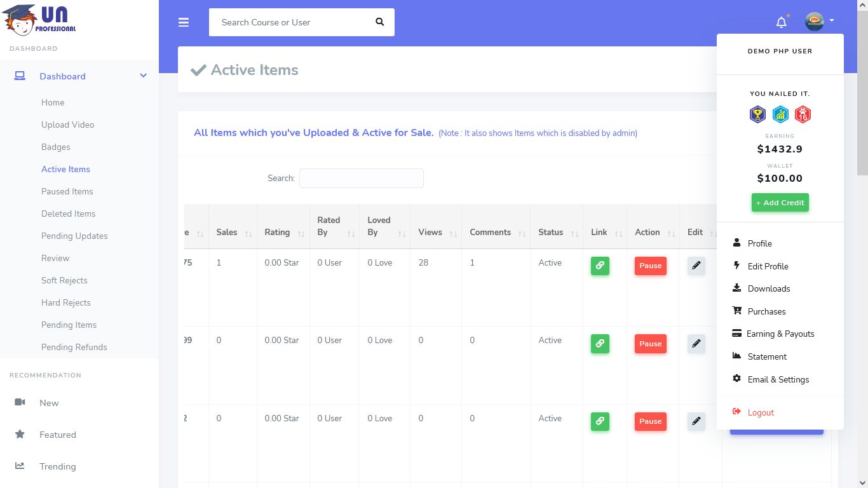Click the Add Credit button

point(780,203)
